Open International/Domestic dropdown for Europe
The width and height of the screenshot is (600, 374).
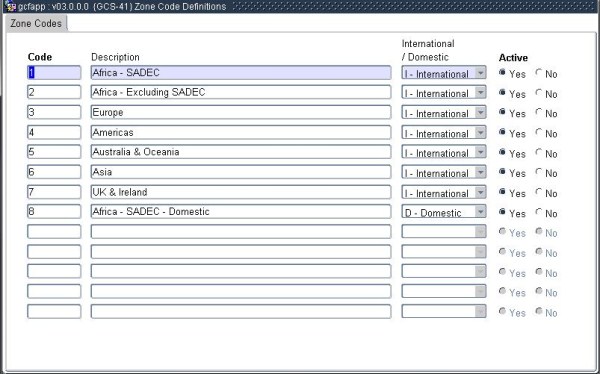pyautogui.click(x=444, y=112)
